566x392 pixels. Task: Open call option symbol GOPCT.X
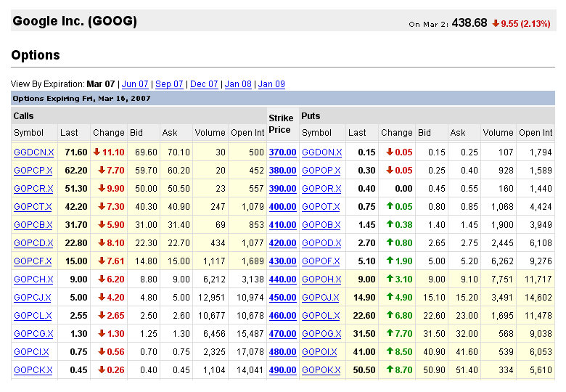click(x=33, y=207)
